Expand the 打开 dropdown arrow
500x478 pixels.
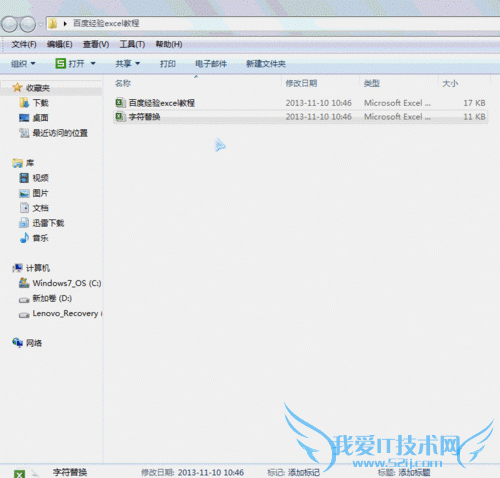[x=93, y=63]
